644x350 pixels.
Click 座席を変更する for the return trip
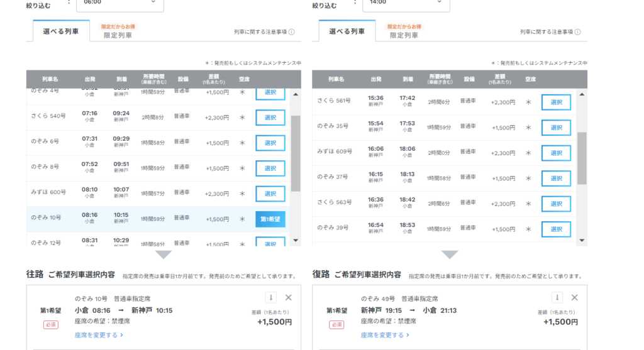pyautogui.click(x=385, y=336)
